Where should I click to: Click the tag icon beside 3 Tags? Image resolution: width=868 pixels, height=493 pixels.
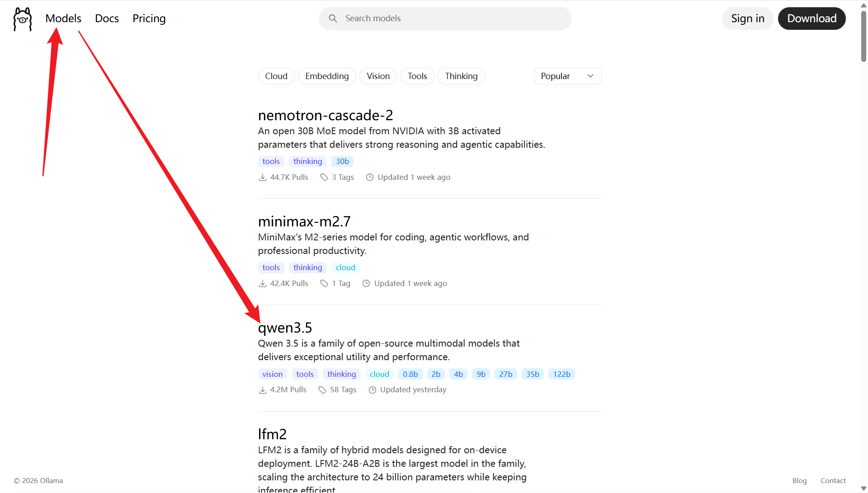coord(324,177)
